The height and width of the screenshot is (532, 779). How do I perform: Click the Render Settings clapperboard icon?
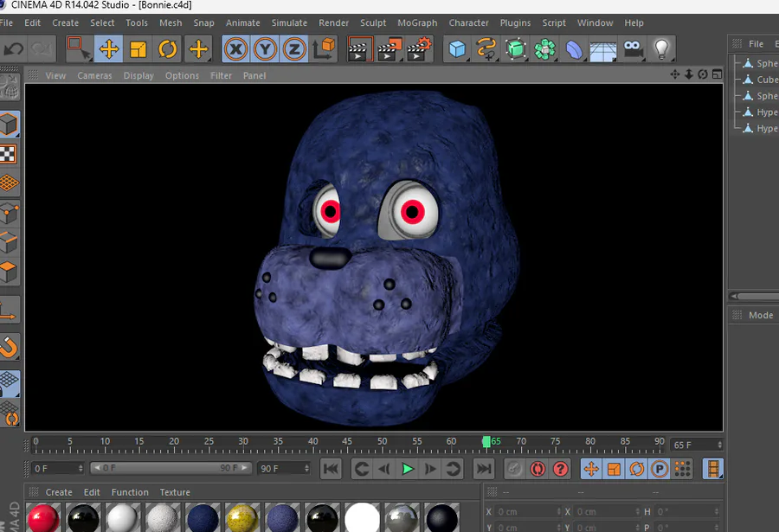(419, 49)
